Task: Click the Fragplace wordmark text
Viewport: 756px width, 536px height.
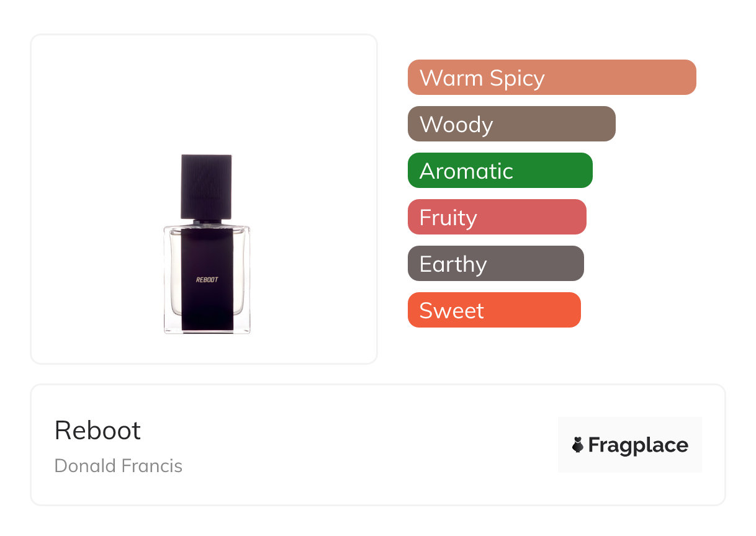Action: pyautogui.click(x=638, y=445)
